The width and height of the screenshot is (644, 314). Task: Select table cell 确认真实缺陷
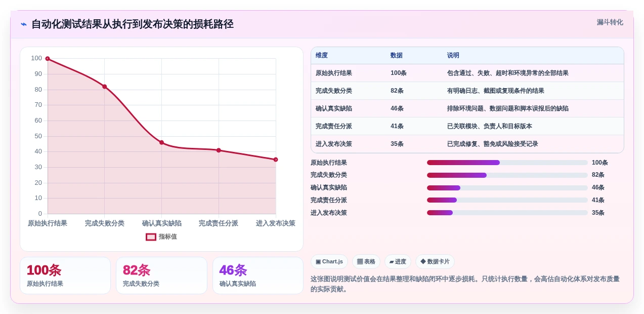tap(334, 108)
